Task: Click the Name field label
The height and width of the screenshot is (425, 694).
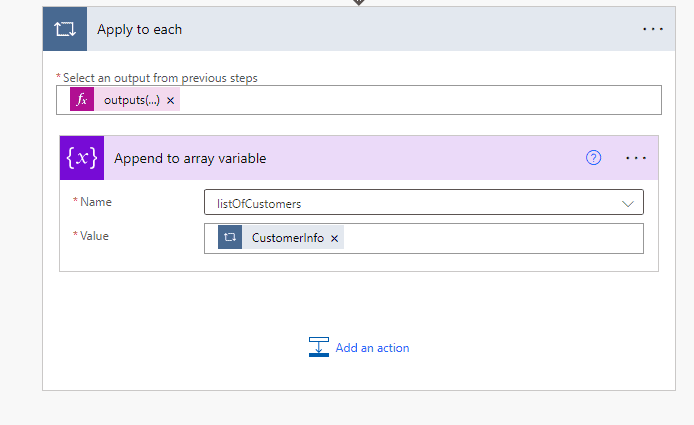Action: click(x=96, y=202)
